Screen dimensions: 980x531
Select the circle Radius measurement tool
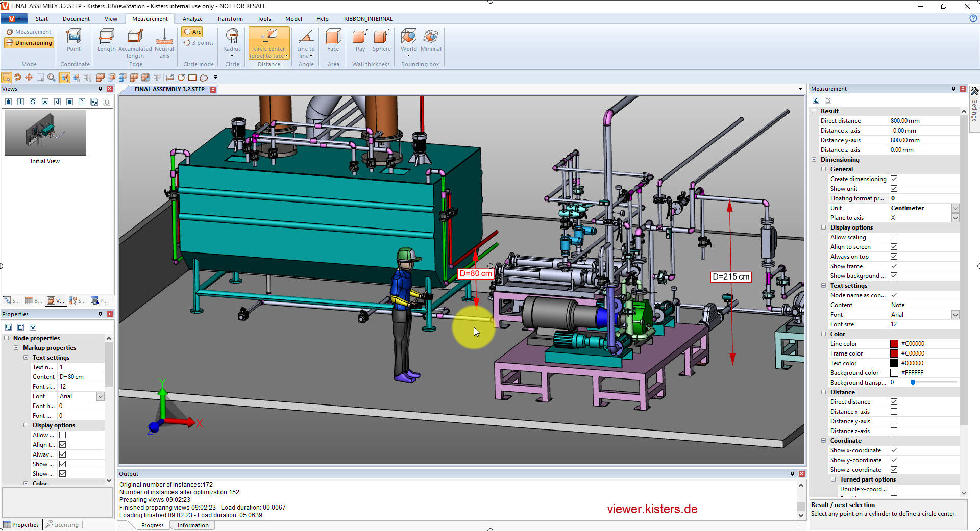tap(232, 42)
